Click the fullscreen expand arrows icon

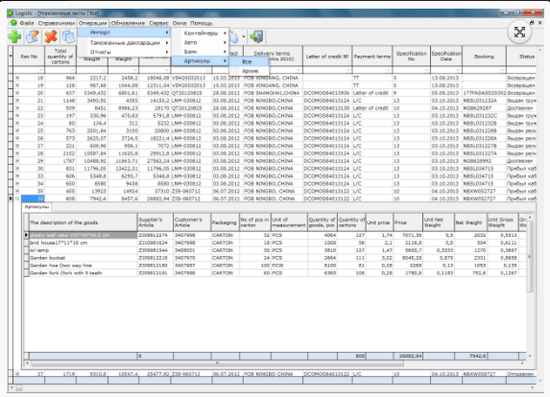tap(519, 32)
